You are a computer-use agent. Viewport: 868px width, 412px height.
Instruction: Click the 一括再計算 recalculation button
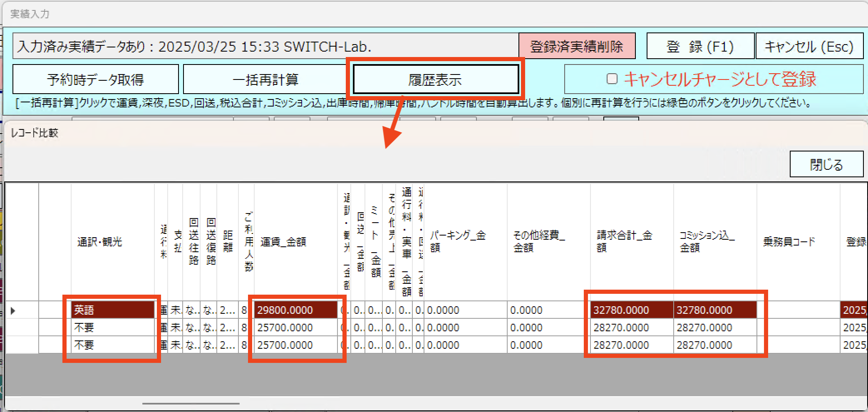pos(266,79)
